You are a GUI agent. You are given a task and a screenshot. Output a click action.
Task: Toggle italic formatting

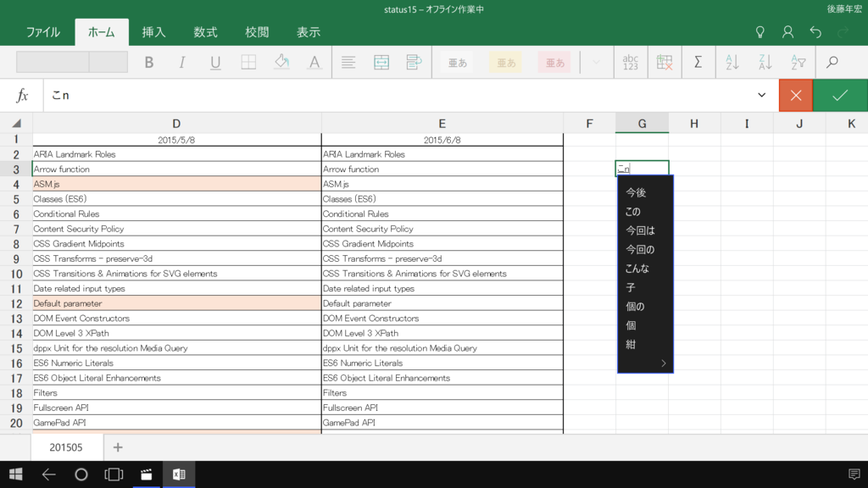182,62
